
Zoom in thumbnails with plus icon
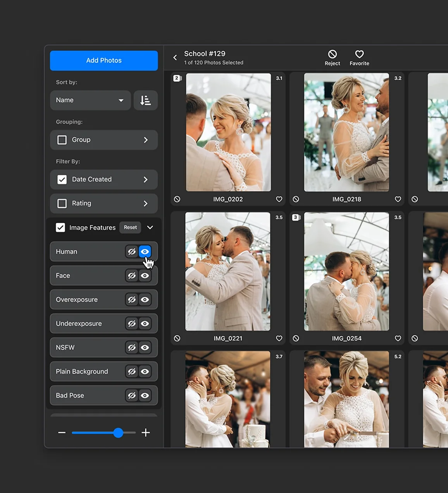pos(146,433)
